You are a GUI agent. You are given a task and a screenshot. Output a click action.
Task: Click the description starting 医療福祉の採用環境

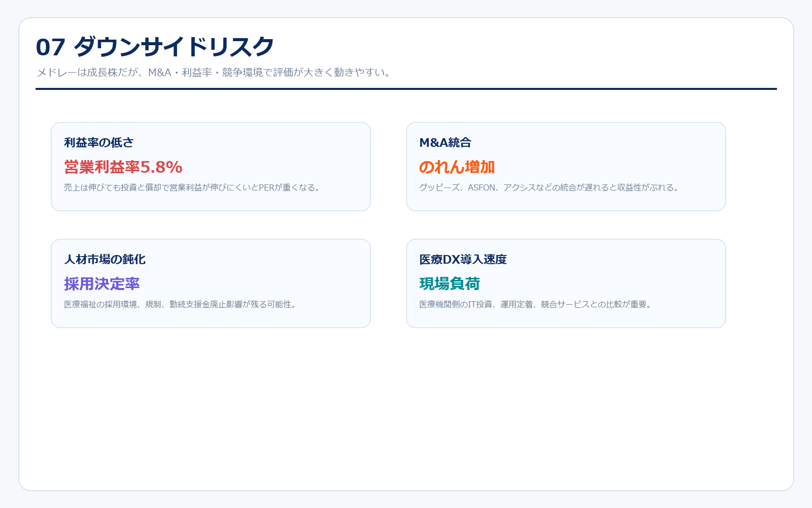tap(181, 304)
